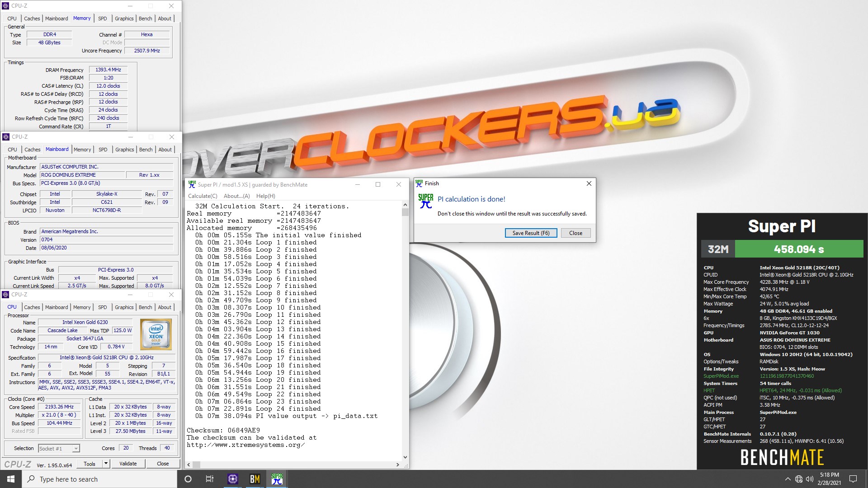The image size is (868, 488).
Task: Open Windows Start menu
Action: [x=11, y=479]
